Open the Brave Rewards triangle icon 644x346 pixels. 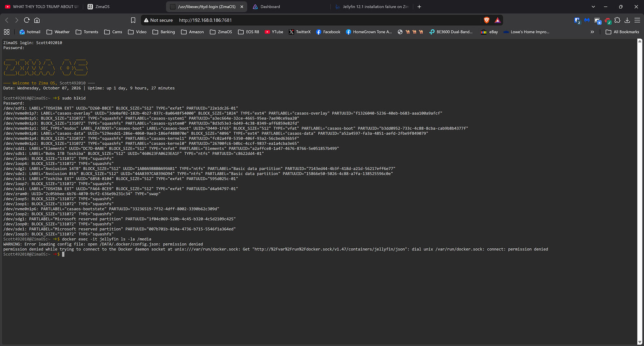497,20
